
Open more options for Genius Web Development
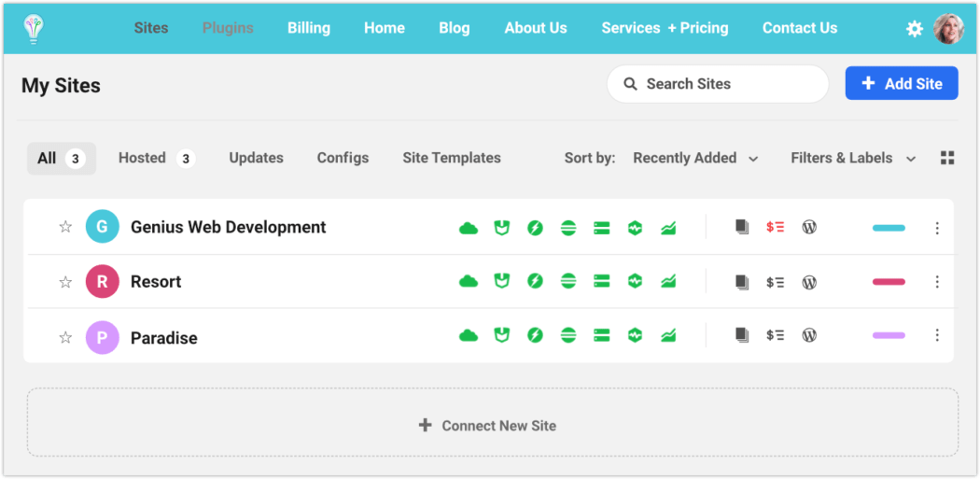coord(937,228)
